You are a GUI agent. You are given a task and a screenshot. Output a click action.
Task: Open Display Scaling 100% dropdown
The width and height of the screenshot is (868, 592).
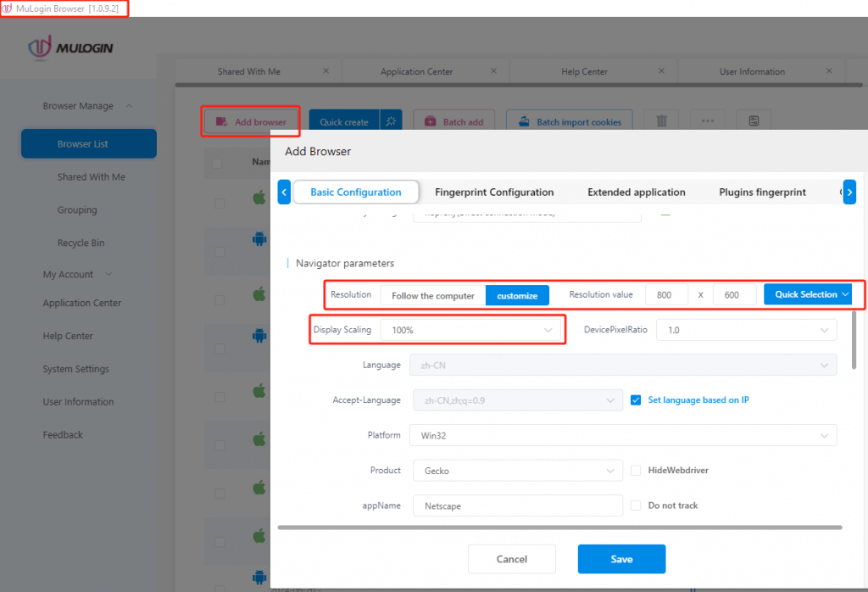(470, 330)
